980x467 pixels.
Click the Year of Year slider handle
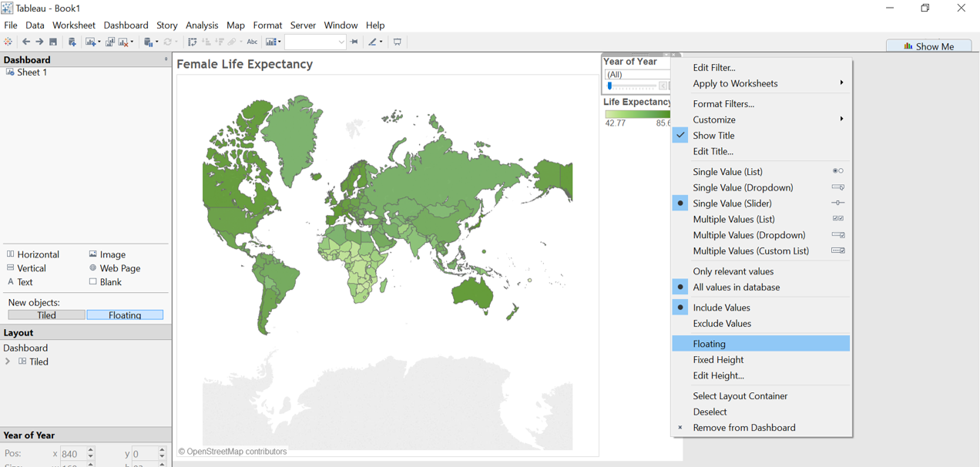pyautogui.click(x=609, y=86)
